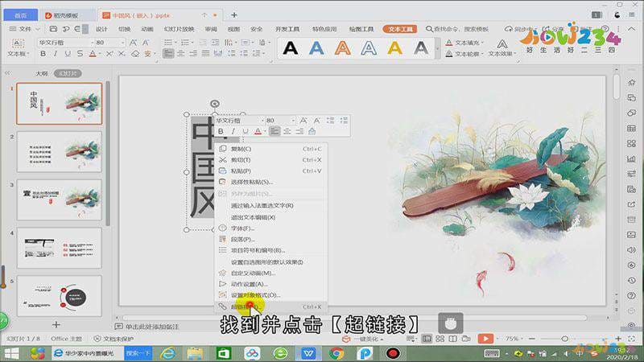
Task: Right align text in the ribbon
Action: click(193, 54)
